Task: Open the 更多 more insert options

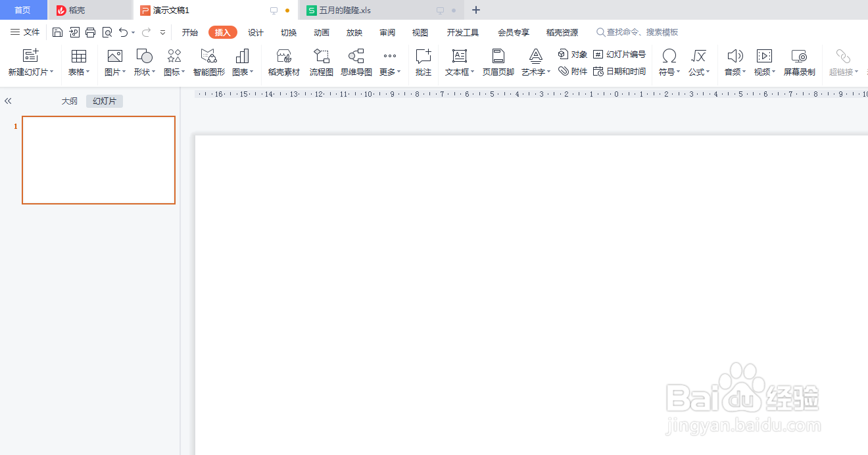Action: pyautogui.click(x=389, y=62)
